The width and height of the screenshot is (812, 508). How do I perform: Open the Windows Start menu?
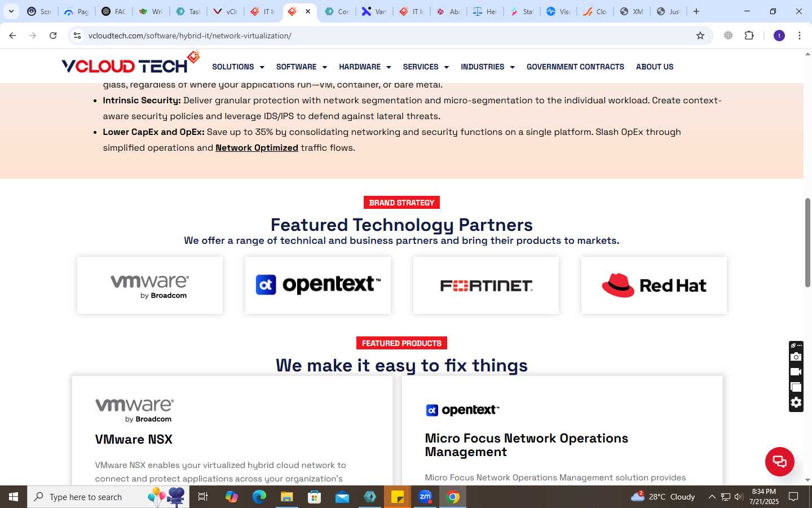[x=14, y=497]
